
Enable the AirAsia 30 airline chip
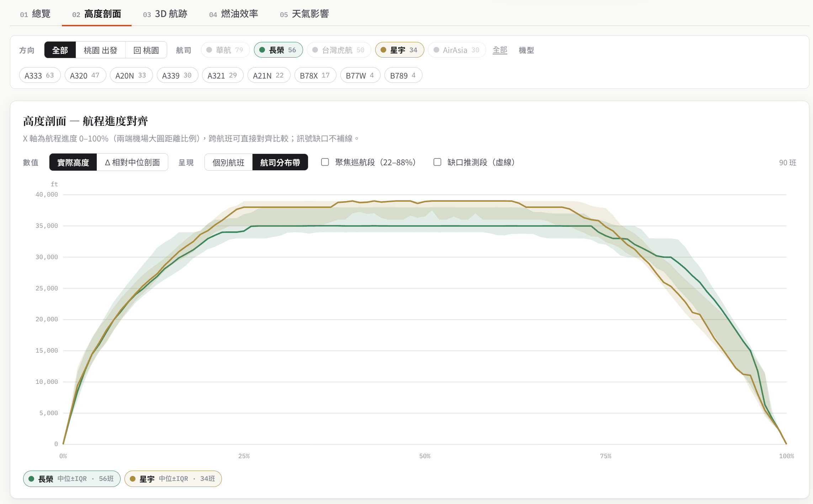[457, 50]
